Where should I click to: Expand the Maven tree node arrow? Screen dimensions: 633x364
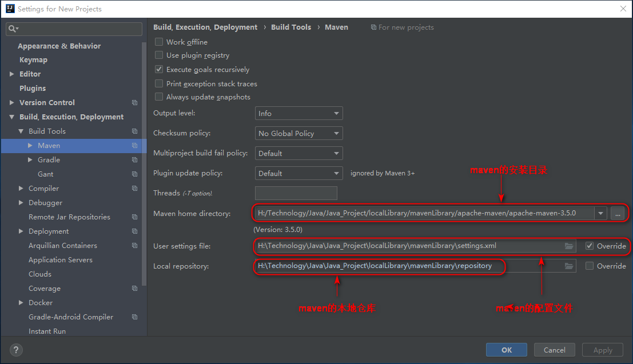point(30,145)
